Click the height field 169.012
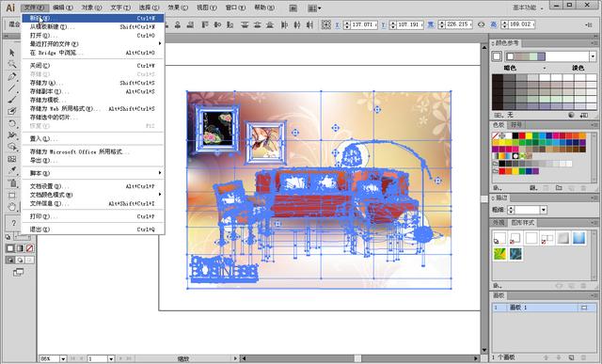The image size is (602, 364). pos(521,24)
